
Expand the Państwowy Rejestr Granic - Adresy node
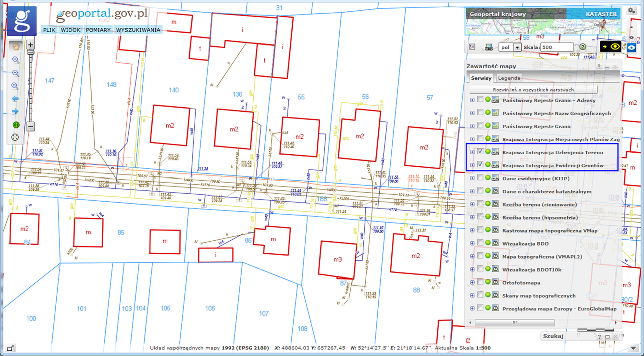(472, 100)
